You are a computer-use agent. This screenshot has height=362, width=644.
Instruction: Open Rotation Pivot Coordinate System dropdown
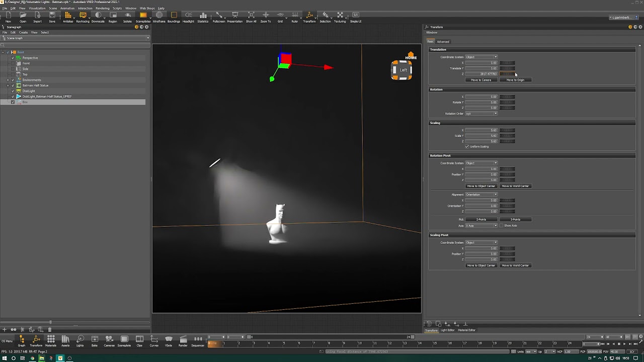481,163
